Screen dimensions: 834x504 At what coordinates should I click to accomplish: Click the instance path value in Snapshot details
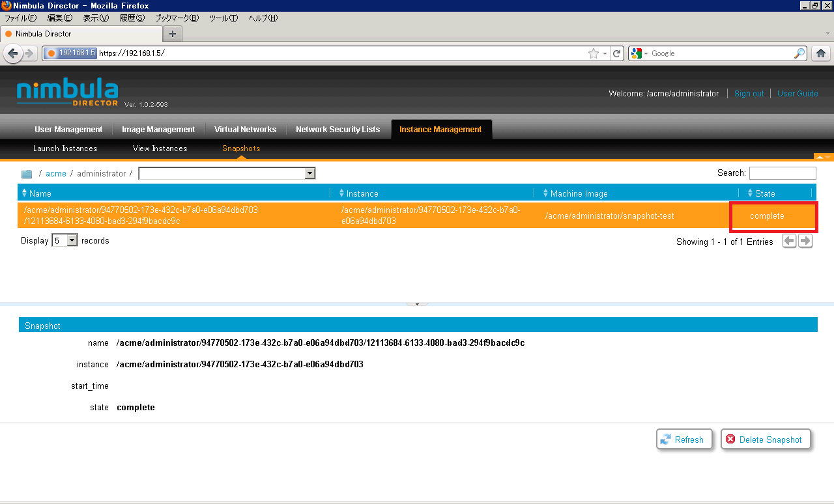pyautogui.click(x=240, y=365)
